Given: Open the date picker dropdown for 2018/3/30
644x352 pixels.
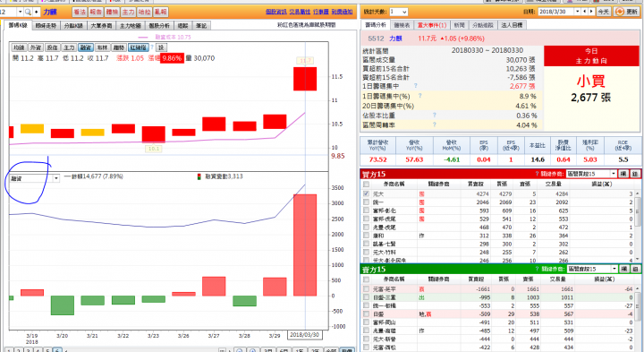Looking at the screenshot, I should (x=577, y=12).
